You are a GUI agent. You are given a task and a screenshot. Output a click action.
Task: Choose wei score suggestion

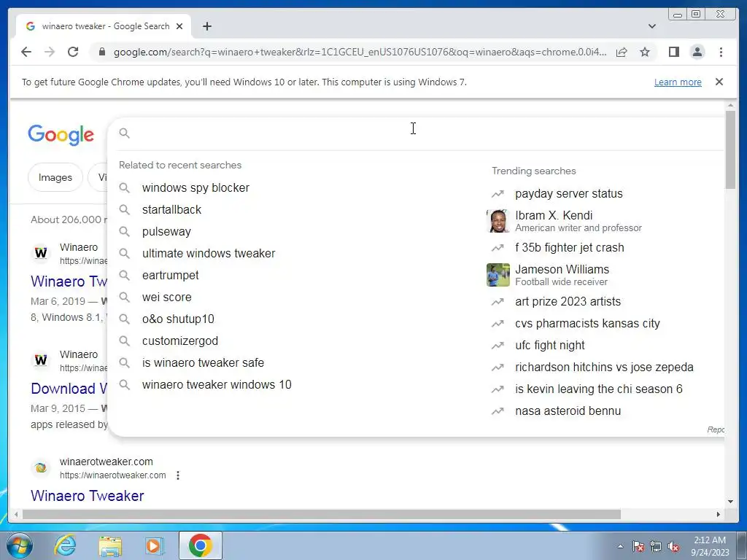167,297
